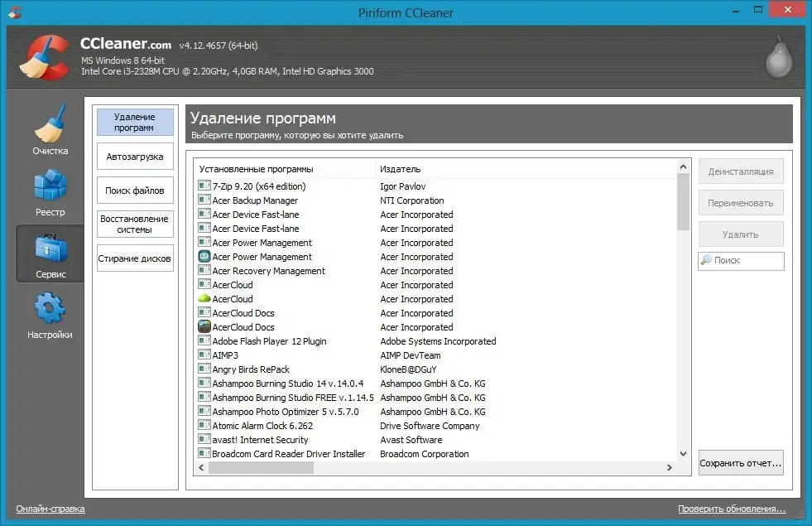Switch to Автозагрузка tab
This screenshot has height=526, width=812.
pos(135,157)
